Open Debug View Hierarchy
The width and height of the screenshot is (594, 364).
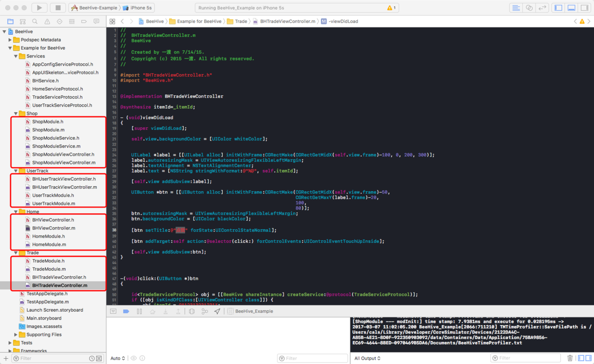coord(192,311)
